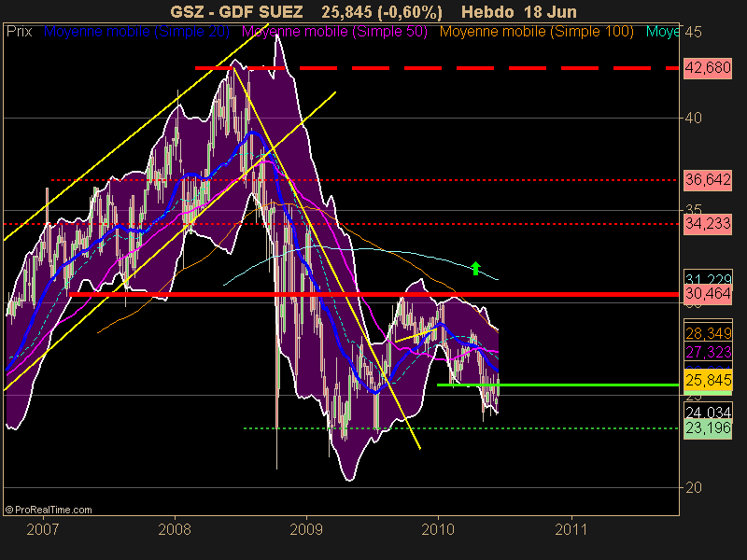Viewport: 747px width, 560px height.
Task: Click the chart title 'GSZ - GDF SUEZ'
Action: [x=236, y=12]
